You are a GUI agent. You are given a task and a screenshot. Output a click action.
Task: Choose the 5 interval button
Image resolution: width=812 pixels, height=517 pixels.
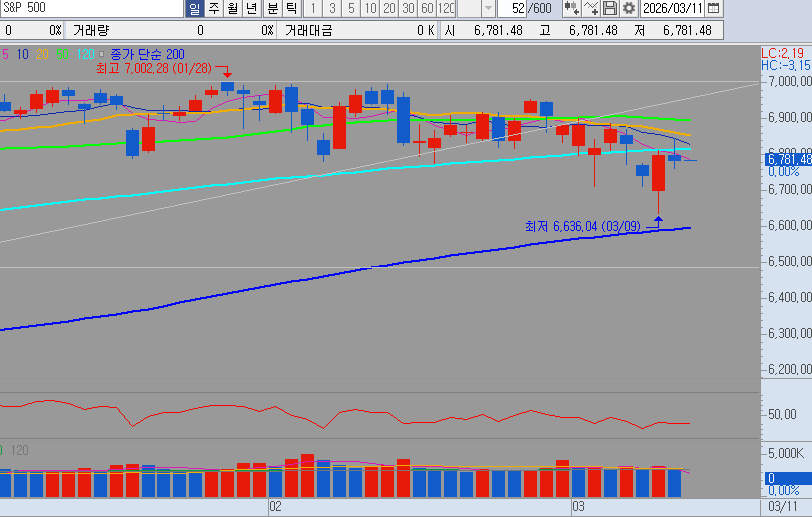(x=351, y=8)
